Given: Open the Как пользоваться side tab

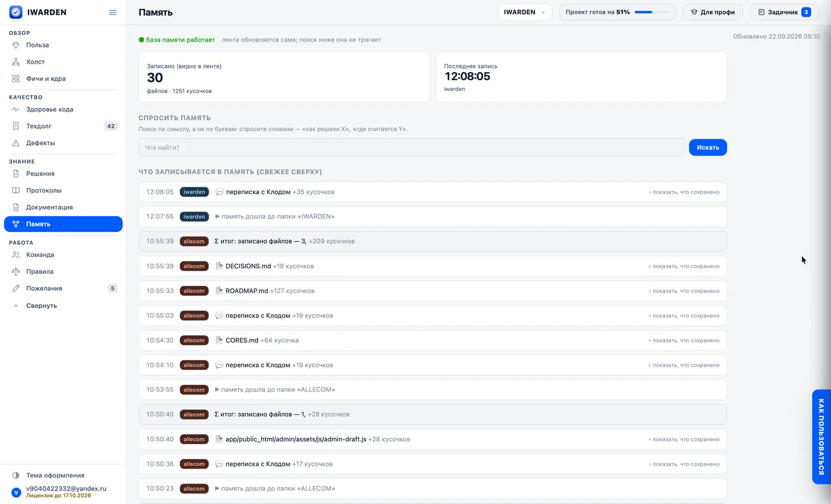Looking at the screenshot, I should (x=821, y=437).
